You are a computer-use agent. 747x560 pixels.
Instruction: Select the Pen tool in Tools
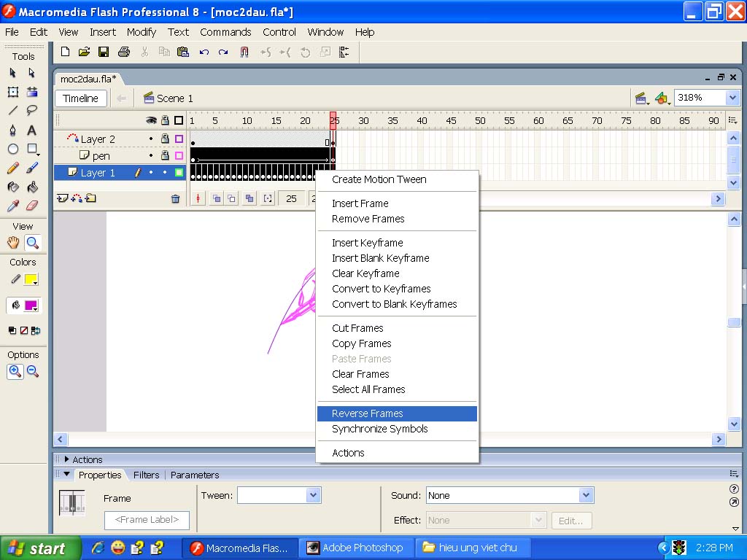pyautogui.click(x=13, y=130)
